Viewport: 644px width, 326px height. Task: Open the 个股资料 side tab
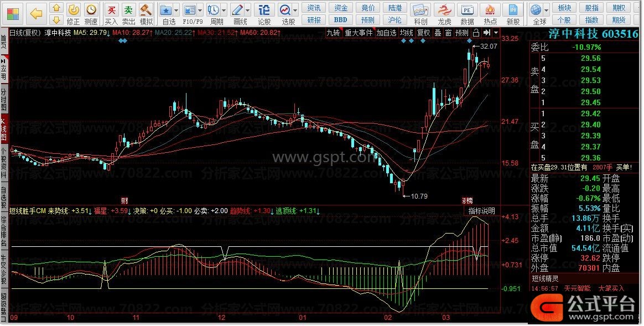(4, 163)
